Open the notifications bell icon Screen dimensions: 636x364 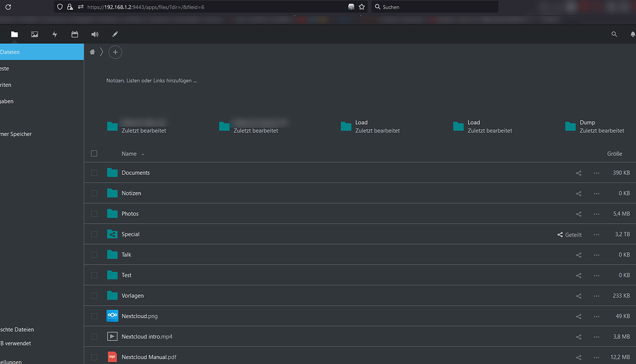coord(632,34)
